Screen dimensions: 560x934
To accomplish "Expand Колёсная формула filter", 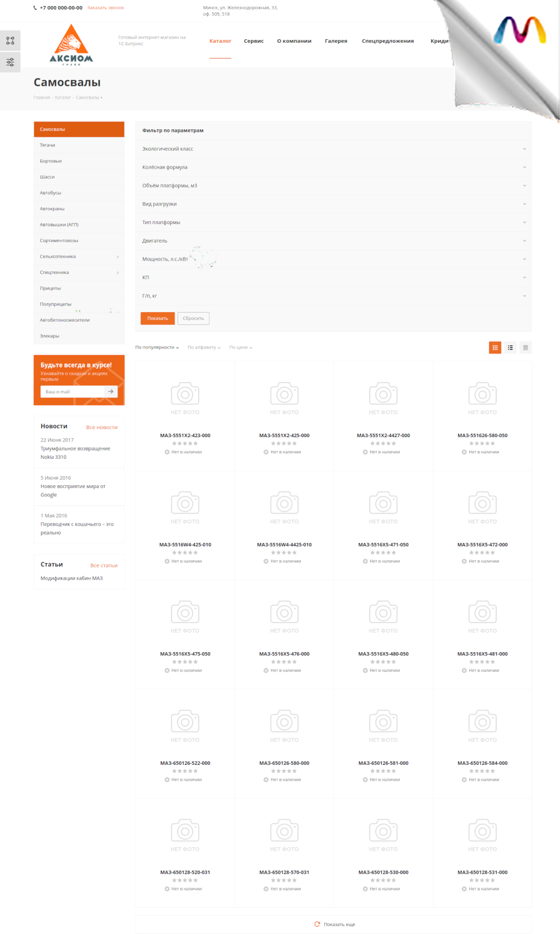I will pos(333,168).
